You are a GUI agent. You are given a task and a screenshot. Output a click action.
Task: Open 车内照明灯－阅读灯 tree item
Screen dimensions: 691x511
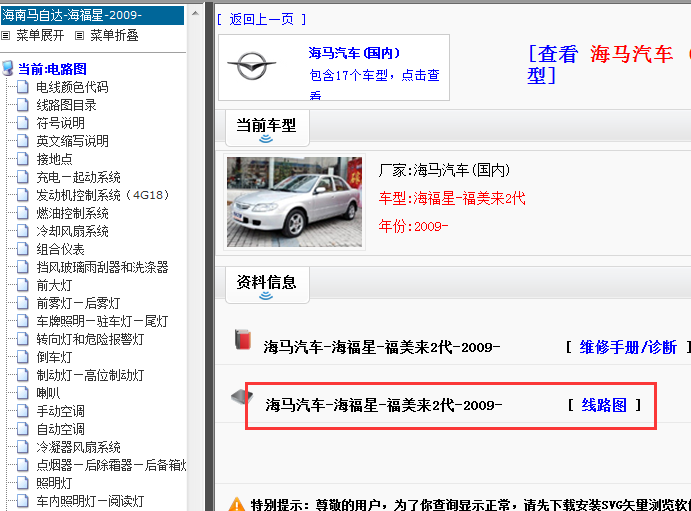90,501
